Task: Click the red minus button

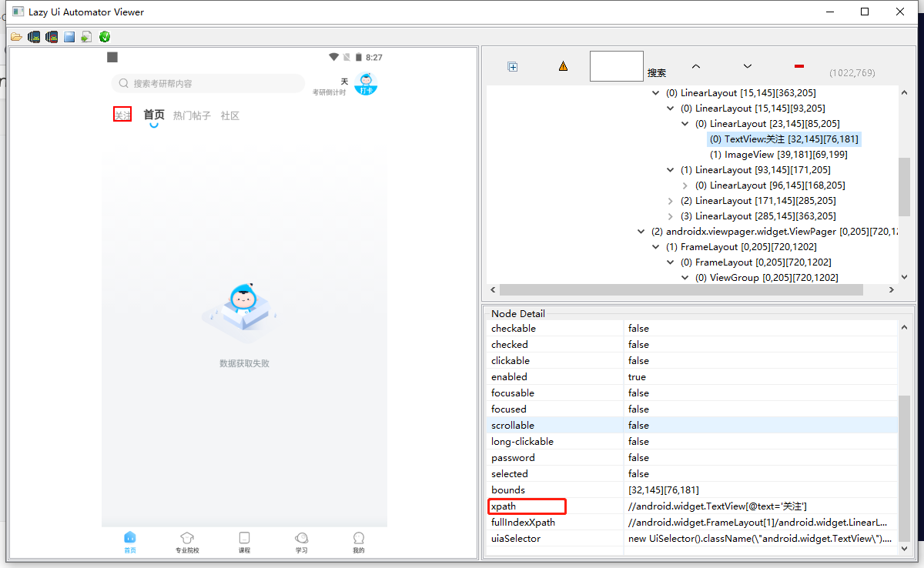Action: (x=798, y=66)
